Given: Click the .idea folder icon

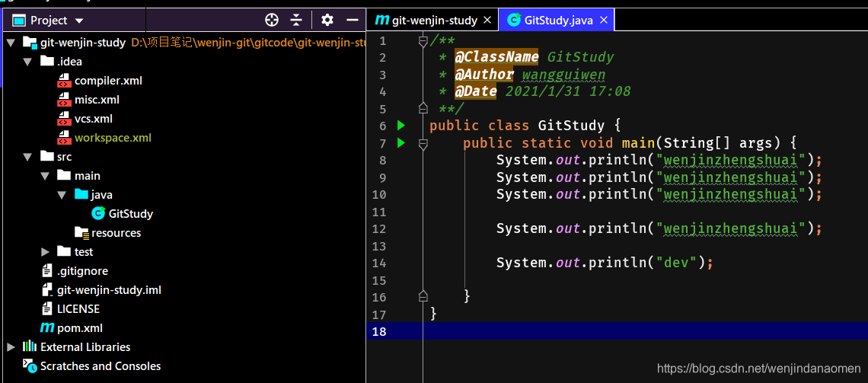Looking at the screenshot, I should [47, 61].
